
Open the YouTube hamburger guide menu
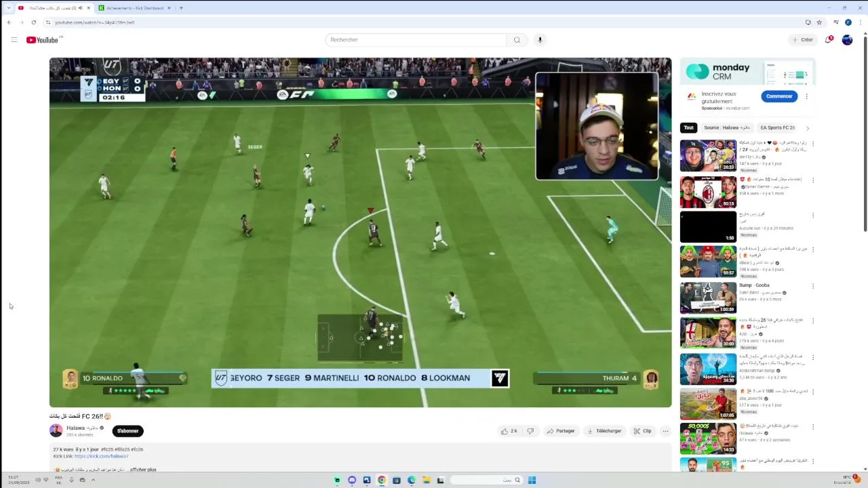tap(14, 40)
